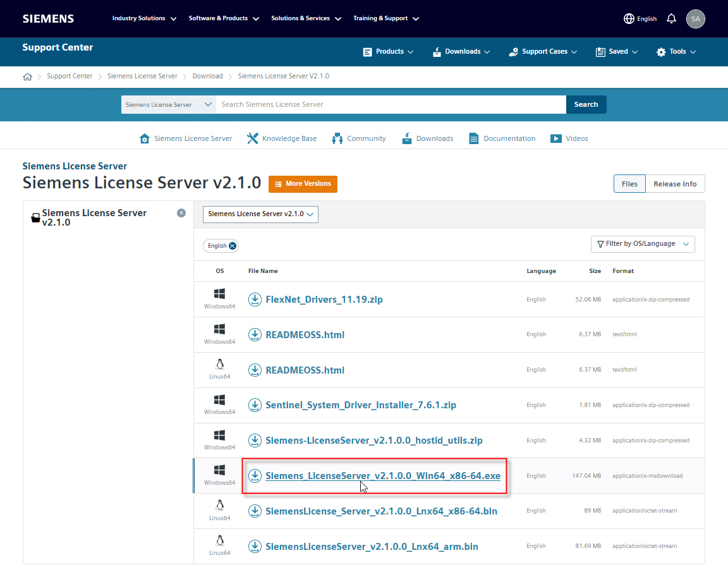This screenshot has height=572, width=728.
Task: Click the download icon beside FlexNet_Drivers_11.19.zip
Action: (255, 299)
